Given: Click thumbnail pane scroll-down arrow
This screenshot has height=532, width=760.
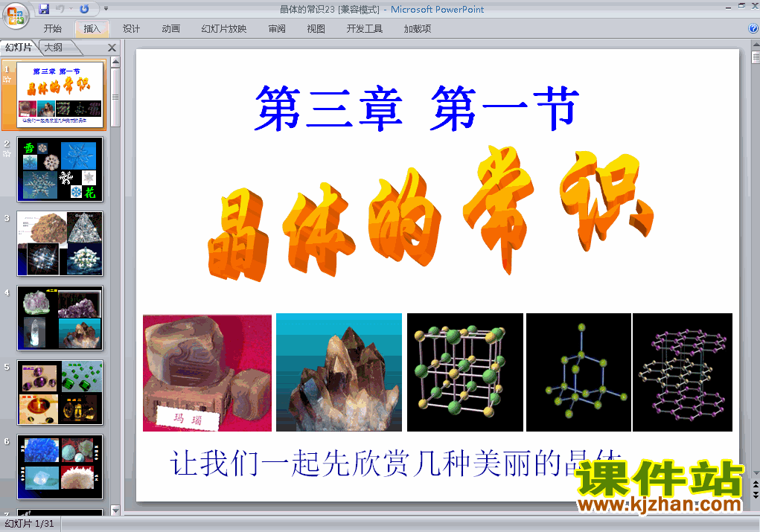Looking at the screenshot, I should point(115,510).
